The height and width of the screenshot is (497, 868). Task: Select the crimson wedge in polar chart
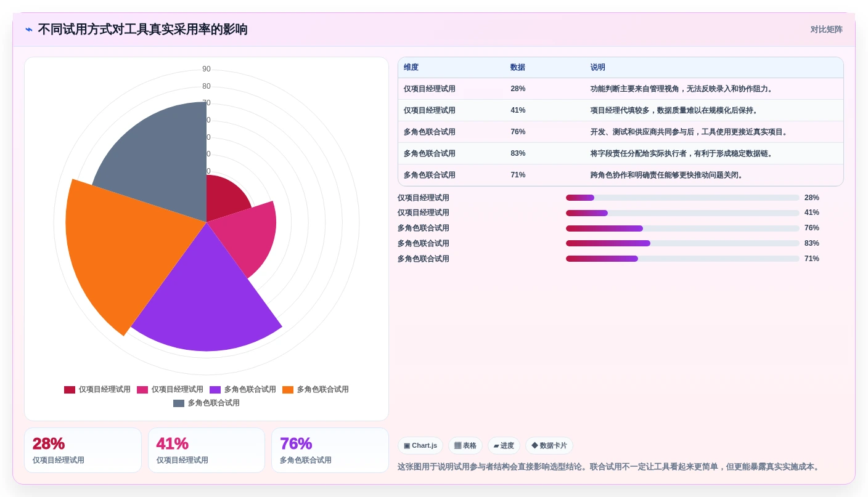coord(224,197)
